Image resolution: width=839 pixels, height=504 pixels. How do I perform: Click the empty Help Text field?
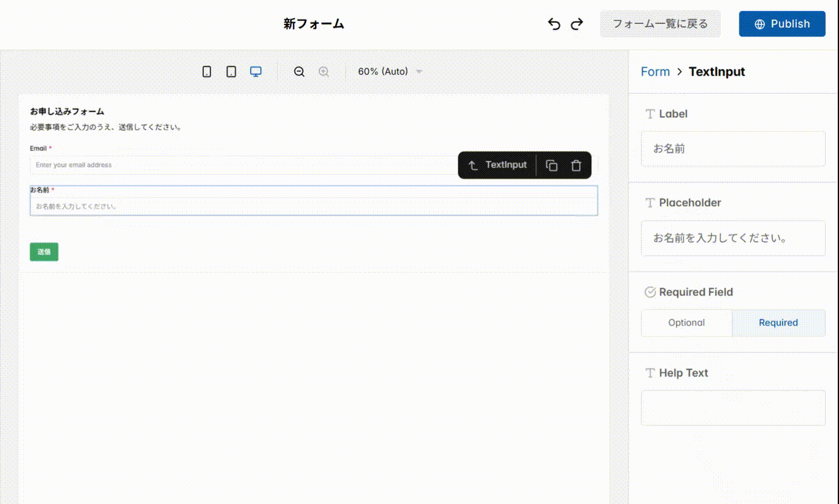[x=733, y=407]
